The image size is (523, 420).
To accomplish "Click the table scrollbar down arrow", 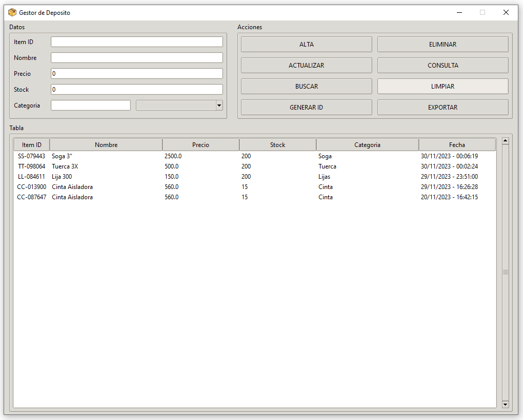I will pyautogui.click(x=505, y=404).
